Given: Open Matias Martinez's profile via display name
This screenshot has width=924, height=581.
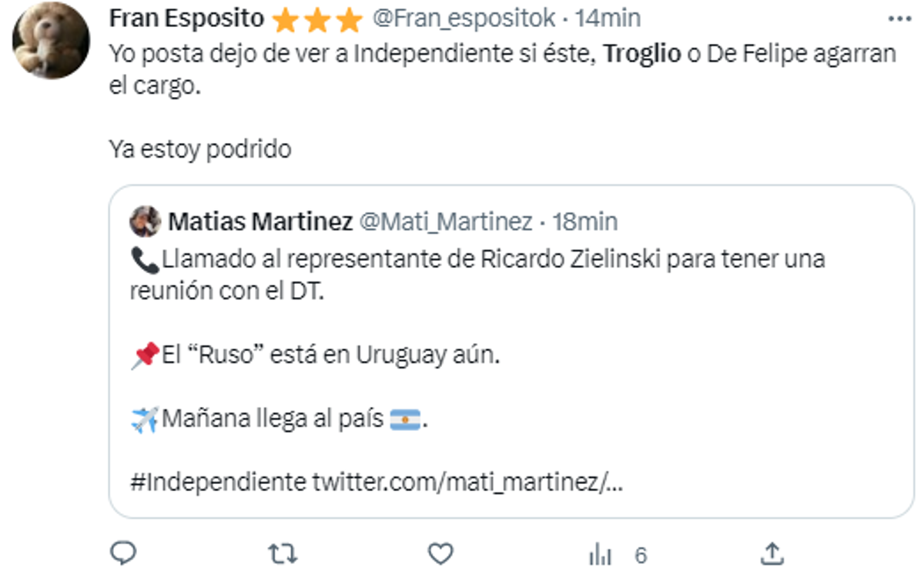Looking at the screenshot, I should tap(260, 222).
